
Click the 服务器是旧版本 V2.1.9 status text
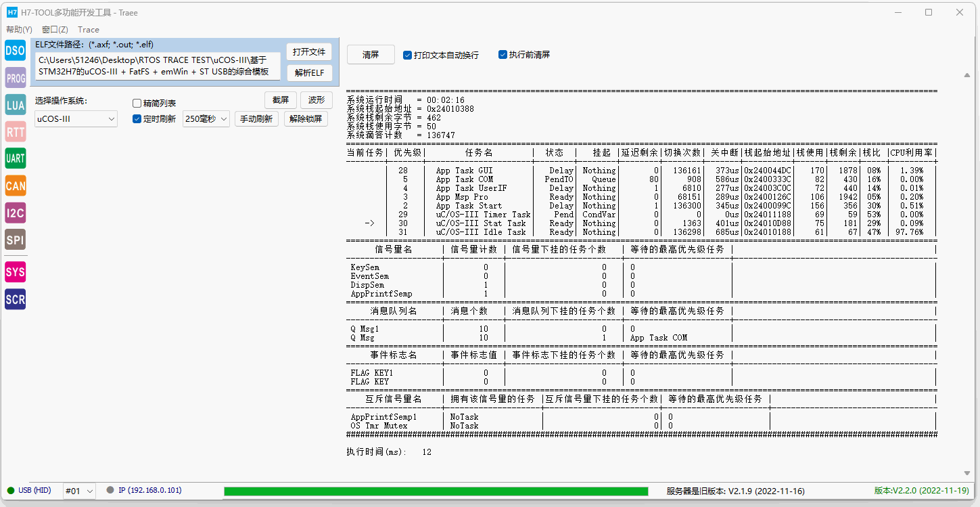[736, 491]
